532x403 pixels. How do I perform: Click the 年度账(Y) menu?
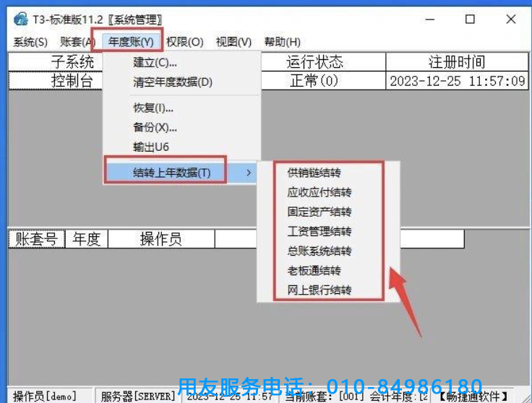click(x=131, y=42)
